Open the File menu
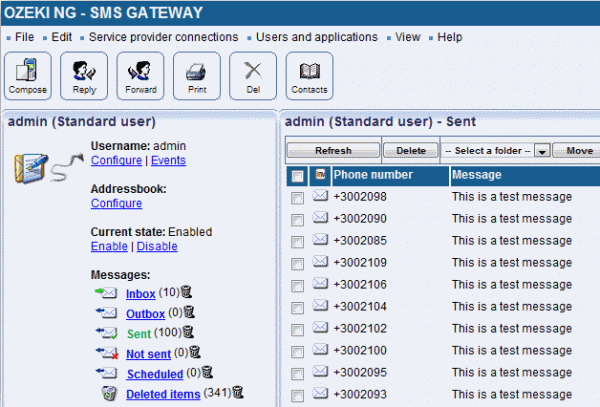 (x=24, y=37)
